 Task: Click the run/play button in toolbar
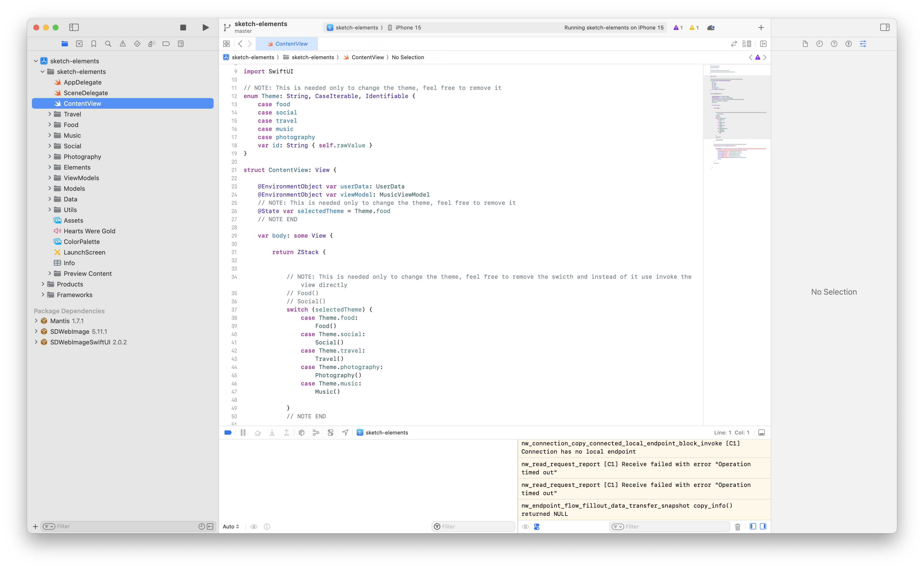click(x=205, y=27)
